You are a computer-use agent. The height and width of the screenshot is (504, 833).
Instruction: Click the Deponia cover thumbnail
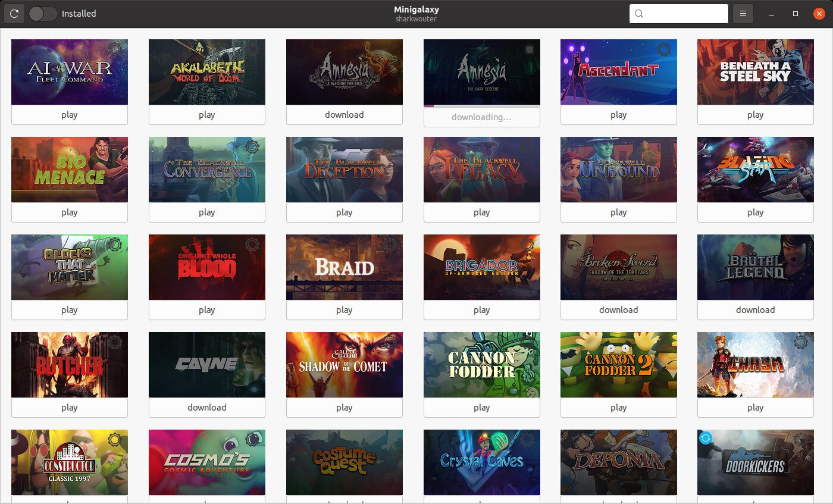pyautogui.click(x=619, y=462)
